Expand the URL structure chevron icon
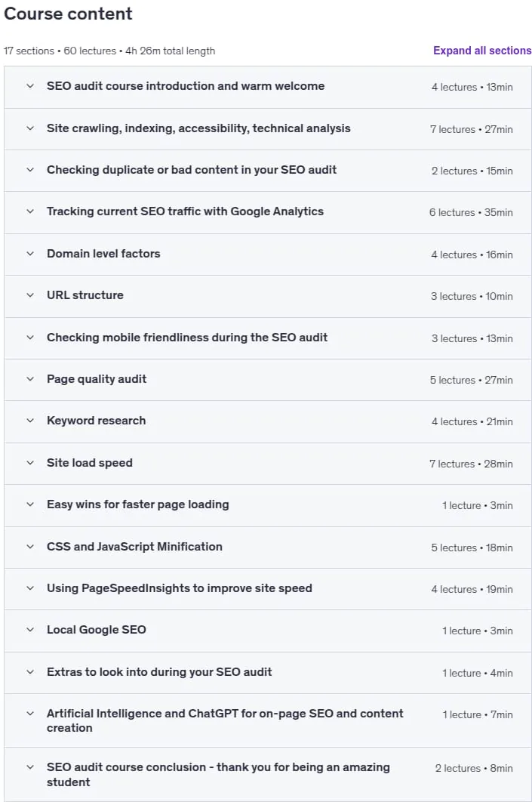The image size is (532, 802). coord(30,295)
